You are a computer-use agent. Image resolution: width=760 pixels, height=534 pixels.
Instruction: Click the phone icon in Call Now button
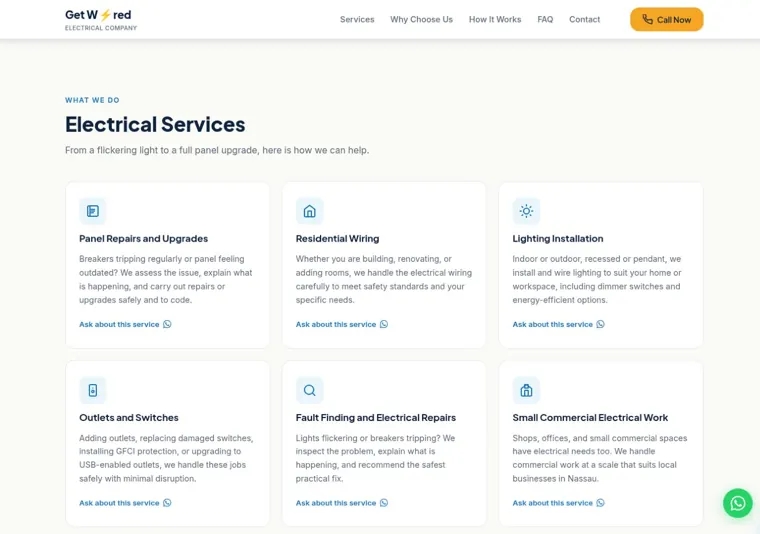648,19
